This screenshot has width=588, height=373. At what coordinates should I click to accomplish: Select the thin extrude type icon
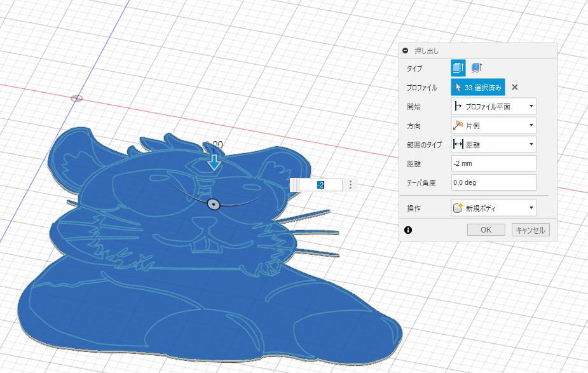(476, 68)
